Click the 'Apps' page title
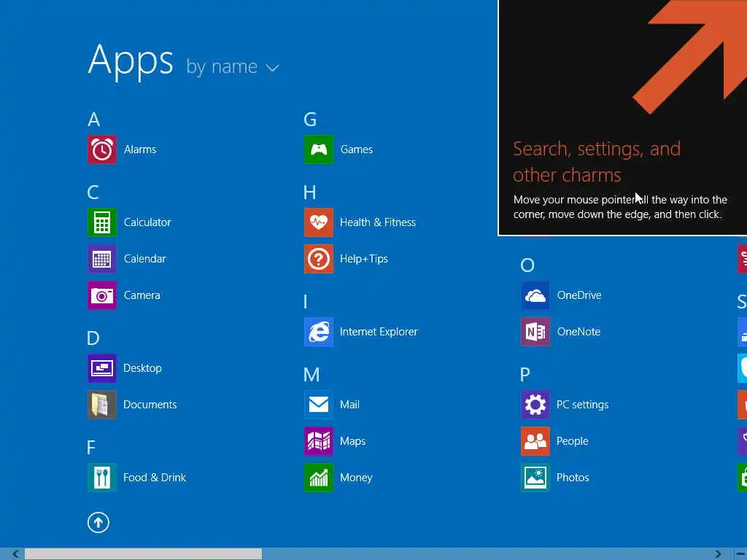Screen dimensions: 747x560 131,61
